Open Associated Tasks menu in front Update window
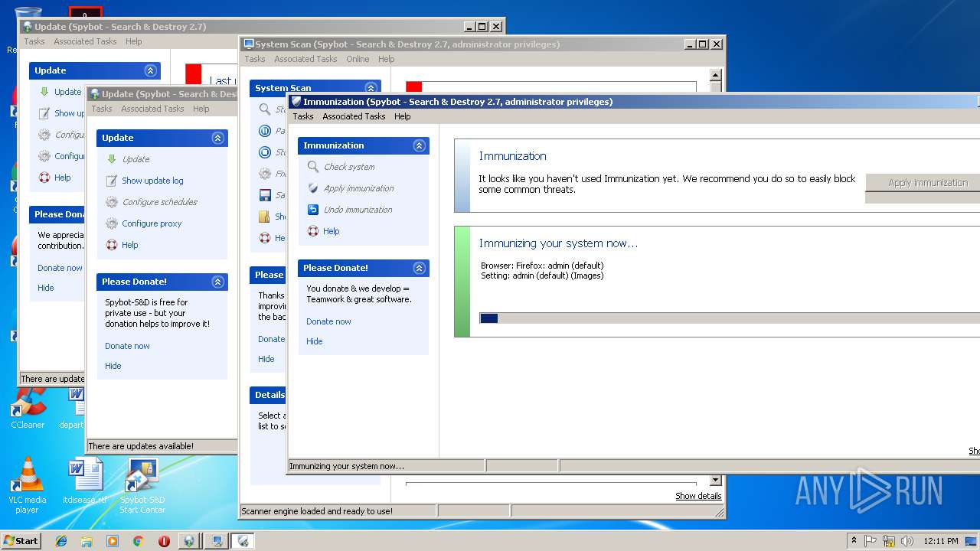 click(x=152, y=109)
